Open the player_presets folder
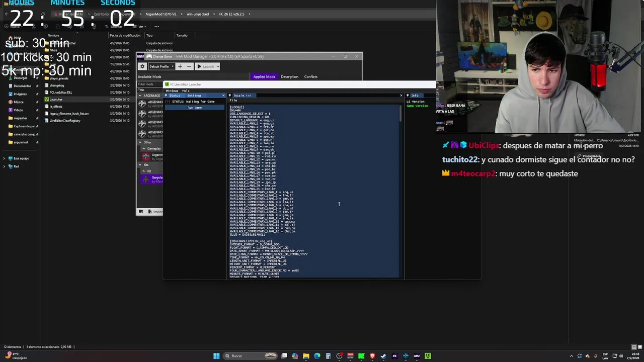The image size is (644, 362). pos(58,78)
